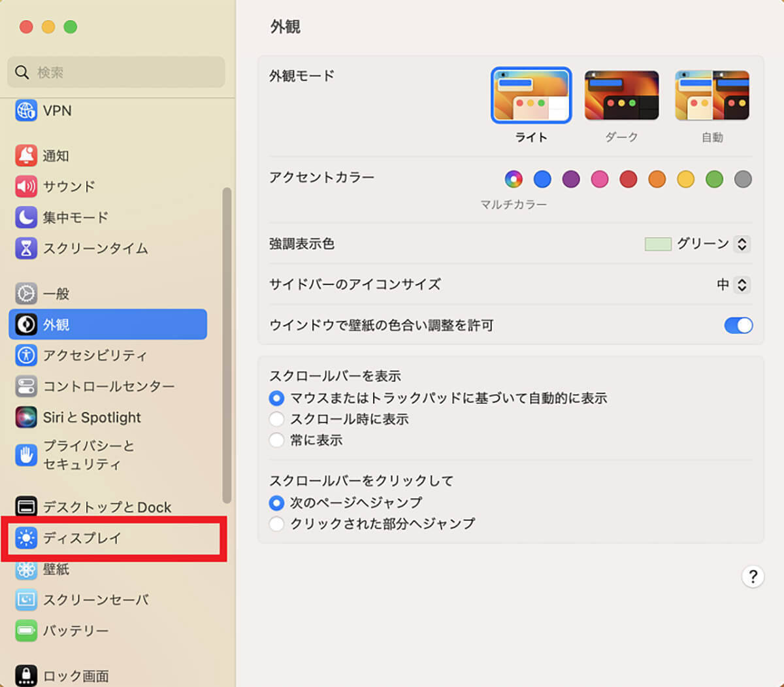Viewport: 784px width, 687px height.
Task: Toggle wallpaper tinting in windows switch
Action: click(x=738, y=325)
